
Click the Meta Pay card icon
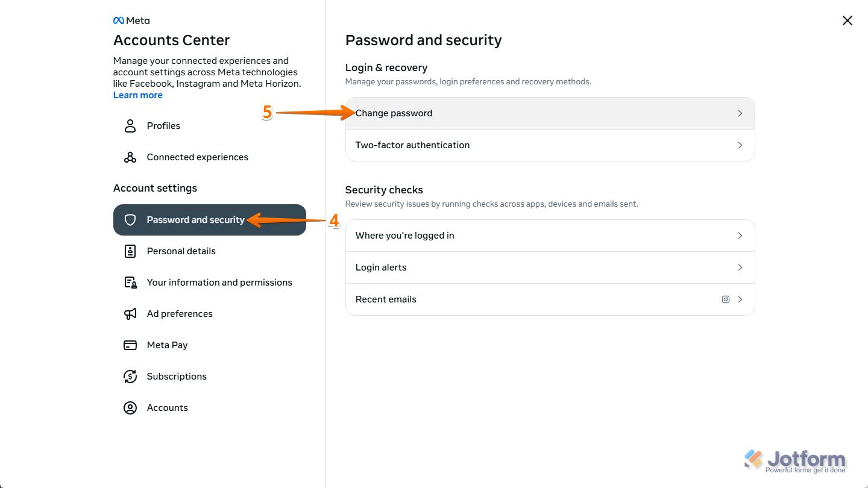pos(130,345)
